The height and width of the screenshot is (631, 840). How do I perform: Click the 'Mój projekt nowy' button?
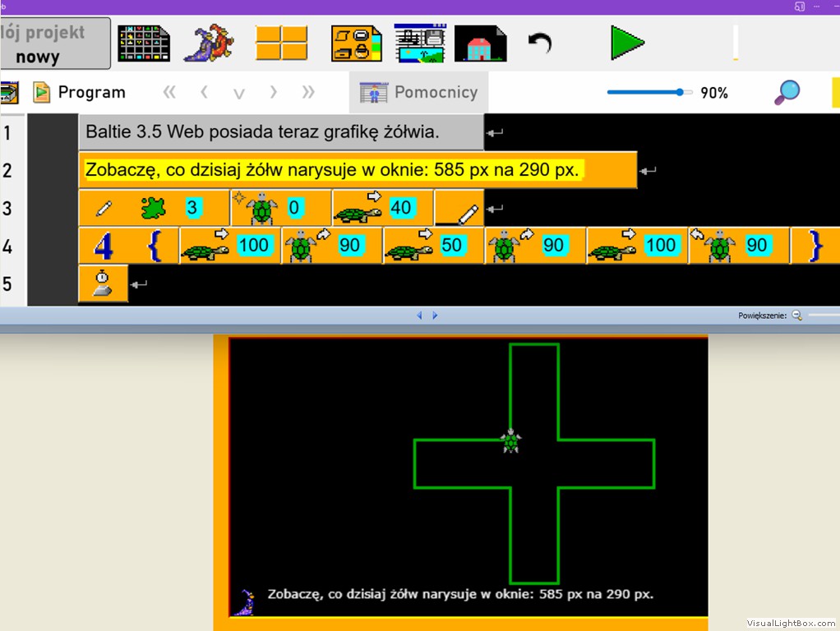[x=54, y=44]
